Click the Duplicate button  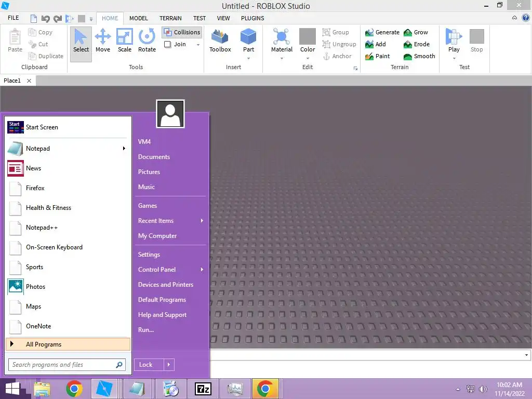[46, 56]
